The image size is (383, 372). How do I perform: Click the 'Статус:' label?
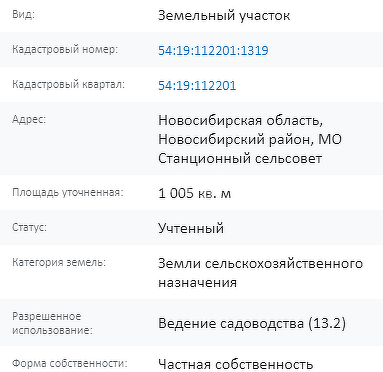(x=29, y=227)
